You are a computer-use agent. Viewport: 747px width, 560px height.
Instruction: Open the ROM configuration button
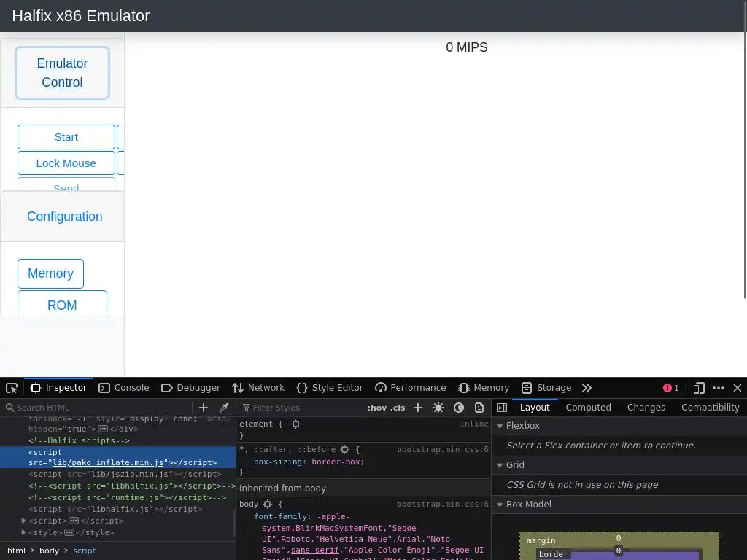pos(63,304)
